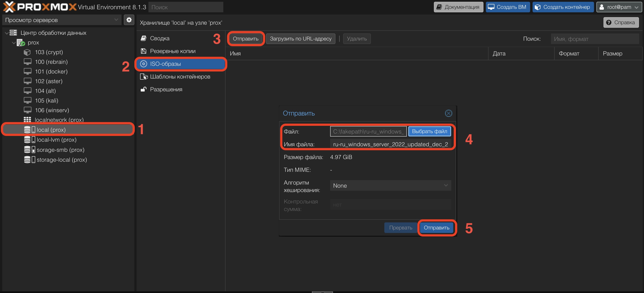Open the Разрешения permissions section
Viewport: 644px width, 293px height.
[x=166, y=89]
